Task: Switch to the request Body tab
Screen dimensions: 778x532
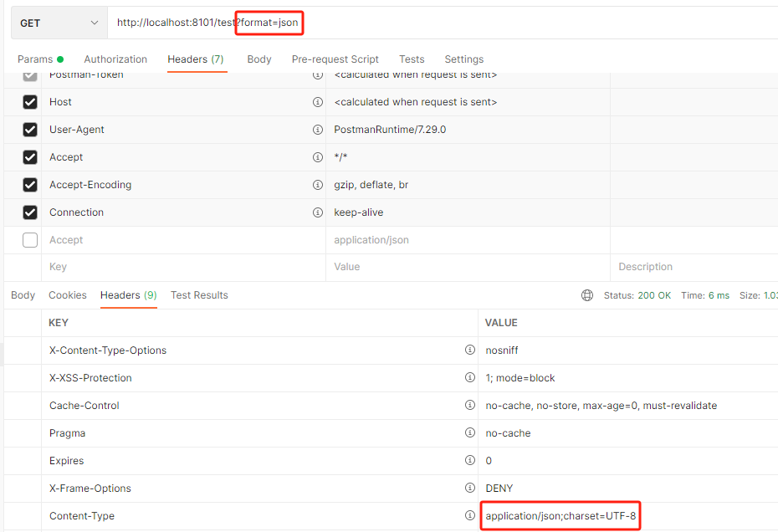Action: pos(259,59)
